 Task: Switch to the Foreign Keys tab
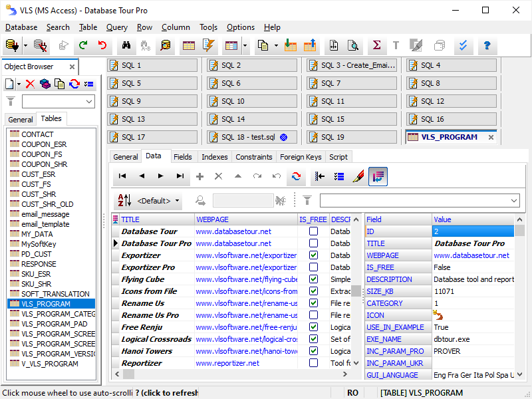[301, 157]
